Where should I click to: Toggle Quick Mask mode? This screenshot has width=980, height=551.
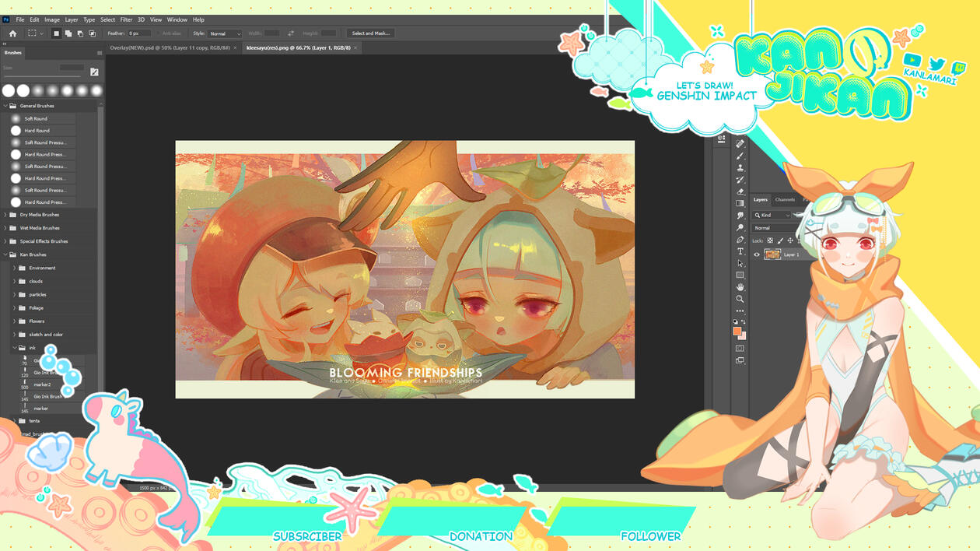point(740,348)
